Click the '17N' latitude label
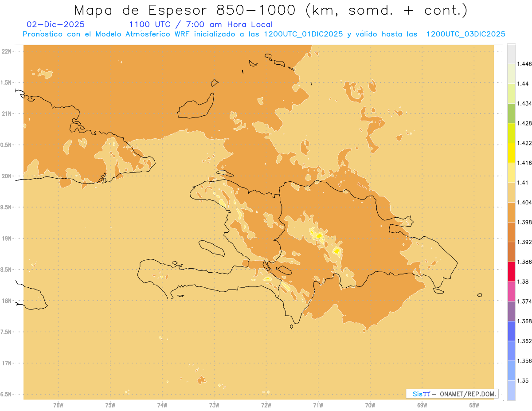Screen dimensions: 532x411 click(7, 363)
